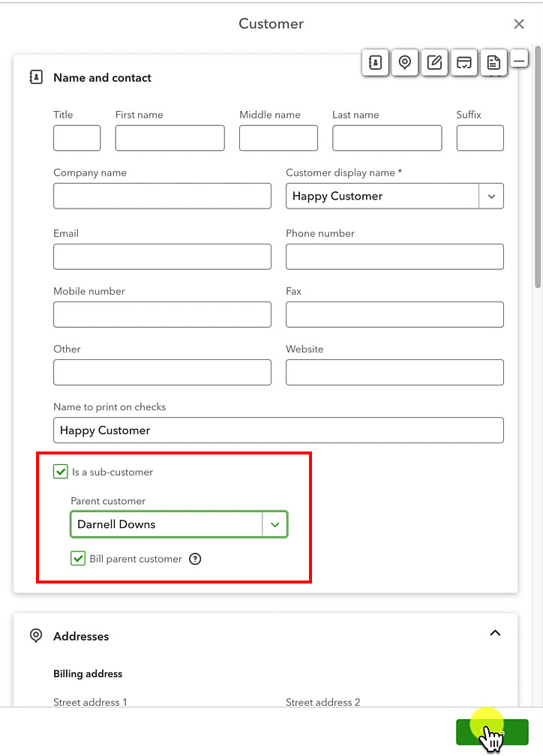Click the Email input field

(x=162, y=256)
